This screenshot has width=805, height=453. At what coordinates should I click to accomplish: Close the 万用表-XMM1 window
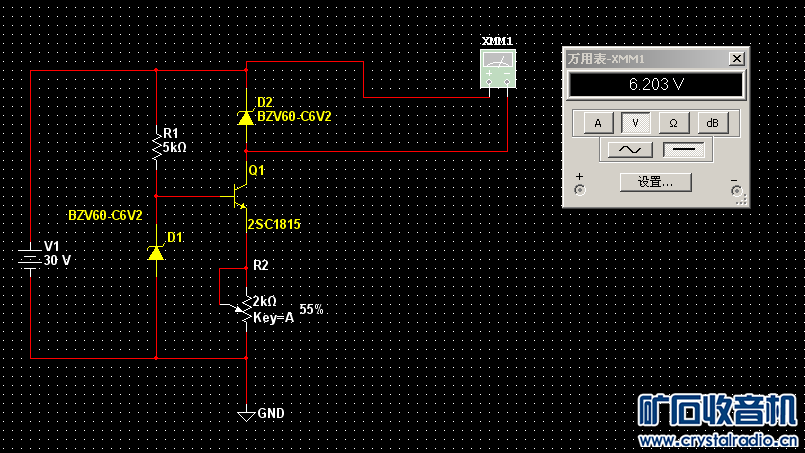click(x=737, y=59)
